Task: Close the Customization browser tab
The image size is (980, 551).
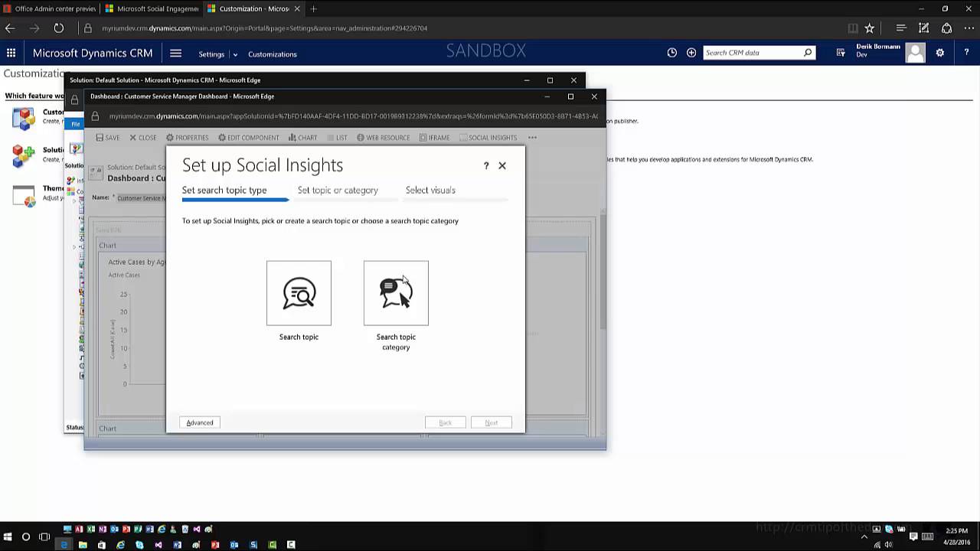Action: pyautogui.click(x=297, y=8)
